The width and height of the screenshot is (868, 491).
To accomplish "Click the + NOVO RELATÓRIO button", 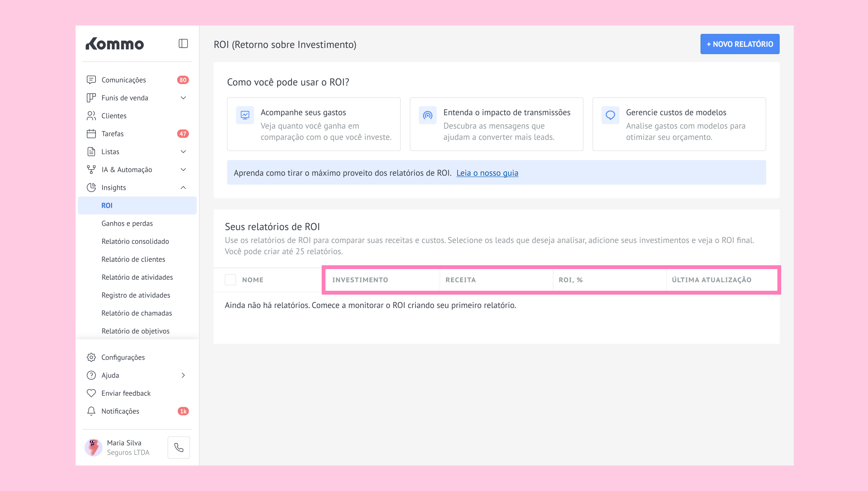I will pyautogui.click(x=739, y=44).
